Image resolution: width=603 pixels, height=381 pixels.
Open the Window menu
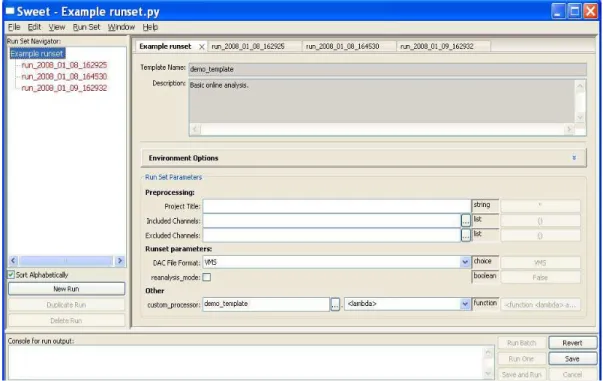coord(121,27)
